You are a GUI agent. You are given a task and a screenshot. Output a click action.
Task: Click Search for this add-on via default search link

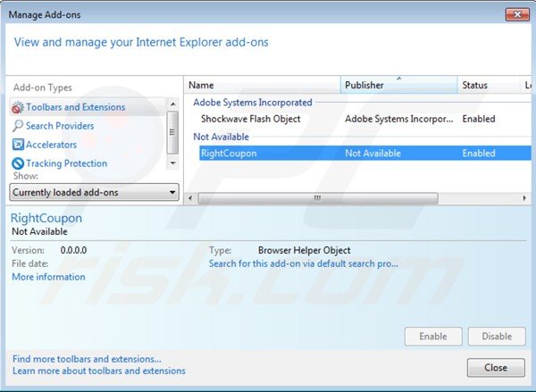pyautogui.click(x=304, y=263)
